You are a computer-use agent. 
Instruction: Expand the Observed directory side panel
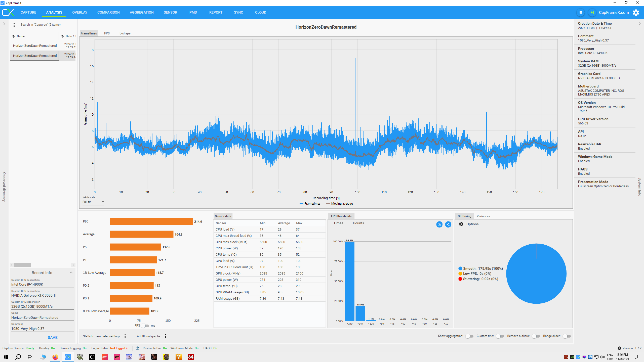4,24
